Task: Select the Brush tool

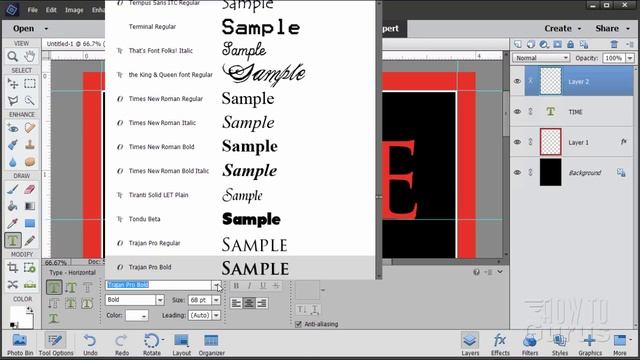Action: [13, 189]
